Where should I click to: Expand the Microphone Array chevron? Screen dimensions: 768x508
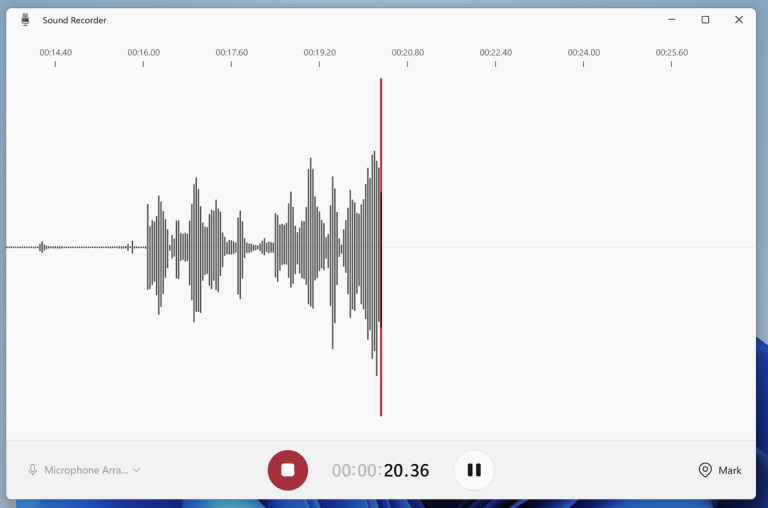click(x=137, y=470)
